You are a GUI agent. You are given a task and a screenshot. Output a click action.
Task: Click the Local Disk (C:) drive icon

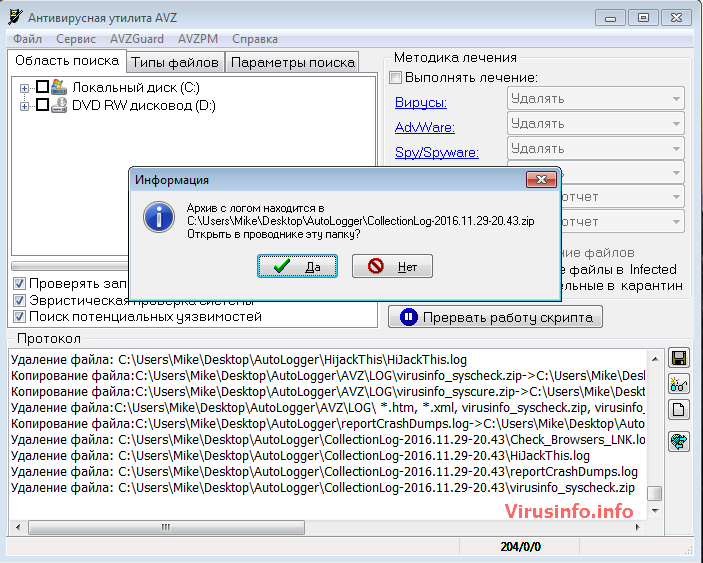pyautogui.click(x=58, y=87)
